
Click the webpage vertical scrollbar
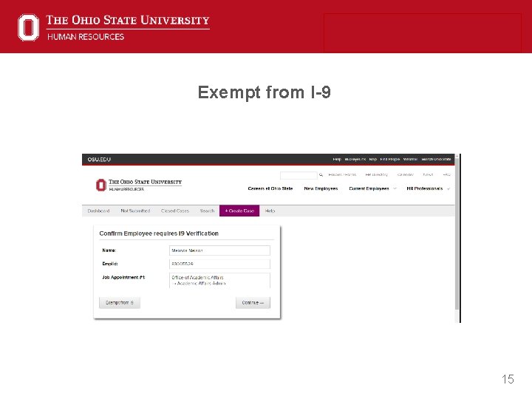coord(457,237)
